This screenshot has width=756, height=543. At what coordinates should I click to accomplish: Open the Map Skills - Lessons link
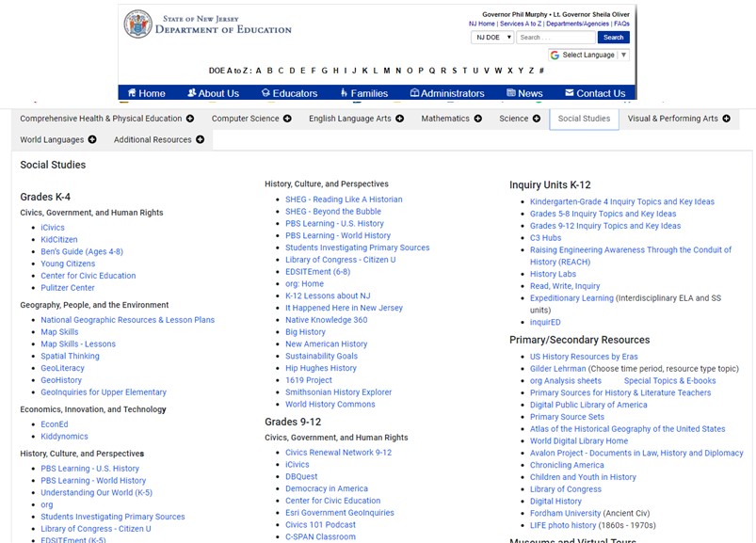(x=78, y=344)
